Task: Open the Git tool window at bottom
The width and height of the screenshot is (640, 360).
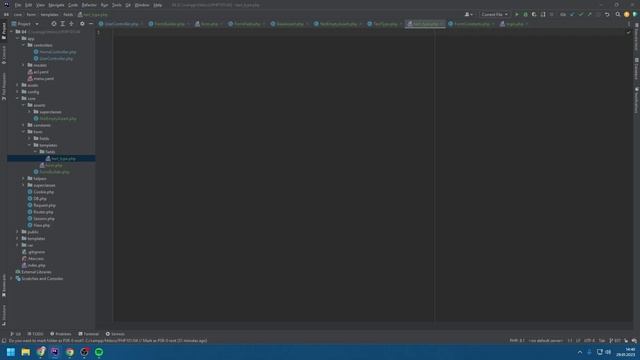Action: pyautogui.click(x=16, y=334)
